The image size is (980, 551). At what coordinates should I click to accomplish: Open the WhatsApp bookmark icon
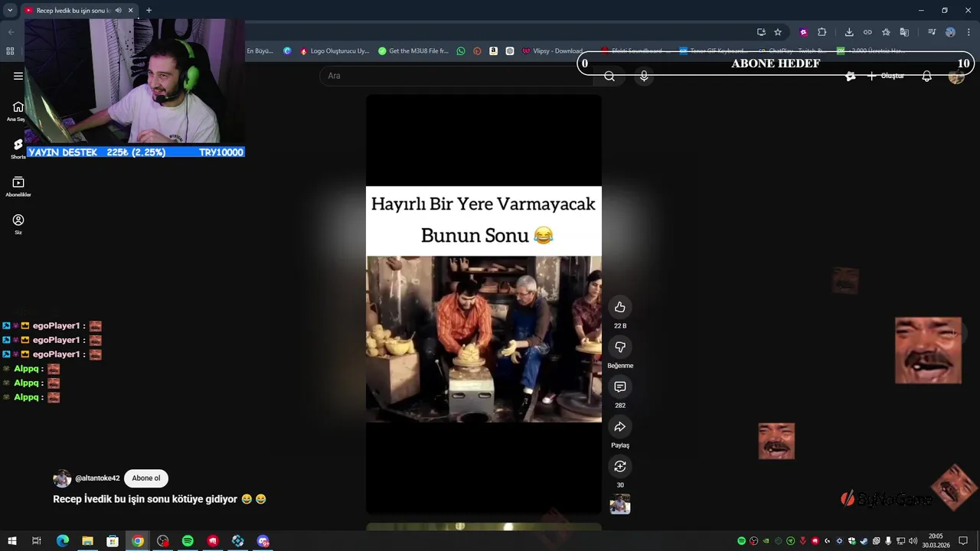pos(460,51)
